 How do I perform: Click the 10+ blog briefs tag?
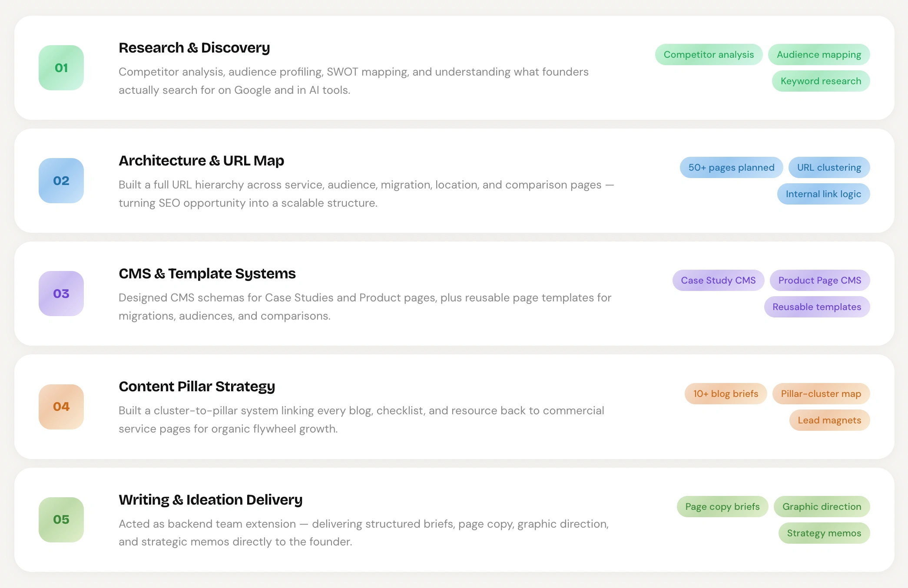[x=726, y=394]
